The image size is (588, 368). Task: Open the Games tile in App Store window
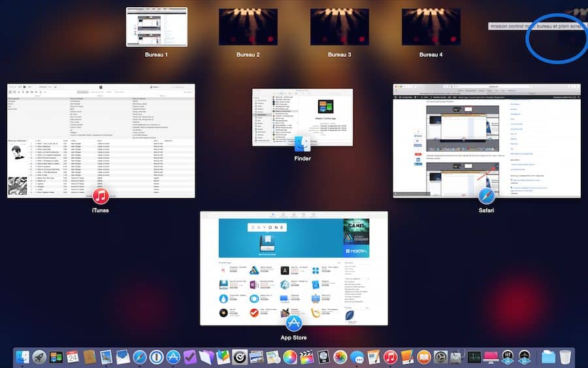click(356, 226)
